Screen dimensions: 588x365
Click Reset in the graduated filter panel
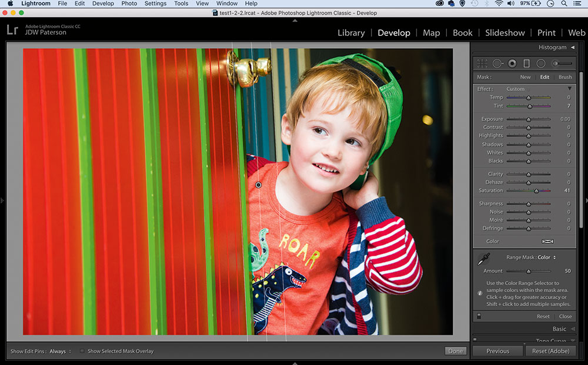tap(543, 316)
